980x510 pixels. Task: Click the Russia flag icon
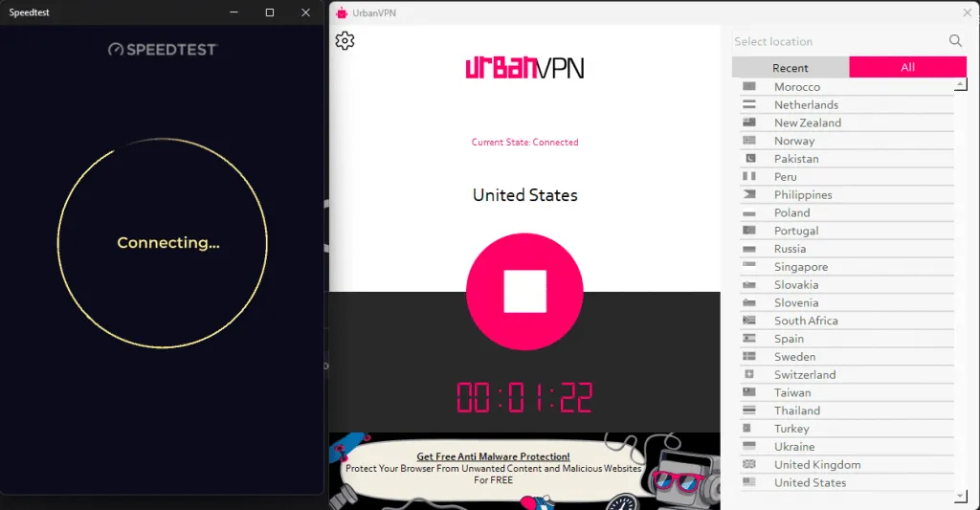(x=748, y=249)
